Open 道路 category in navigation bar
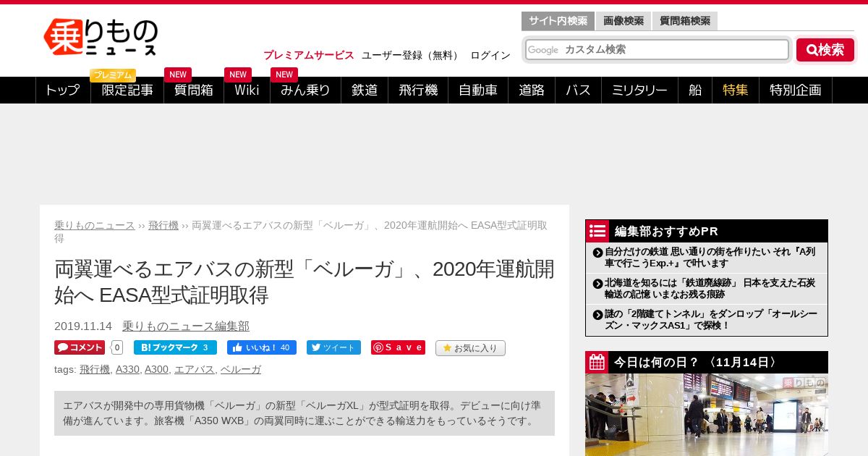Image resolution: width=868 pixels, height=456 pixels. click(x=532, y=90)
